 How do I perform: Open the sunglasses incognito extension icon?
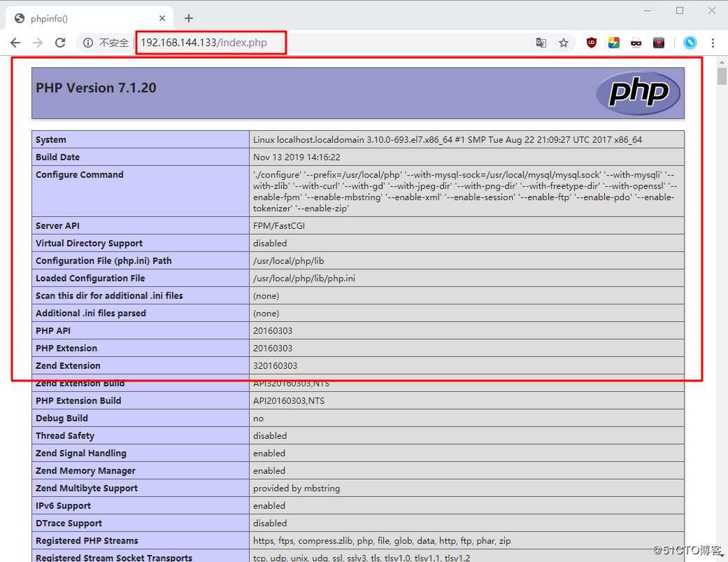pyautogui.click(x=636, y=43)
